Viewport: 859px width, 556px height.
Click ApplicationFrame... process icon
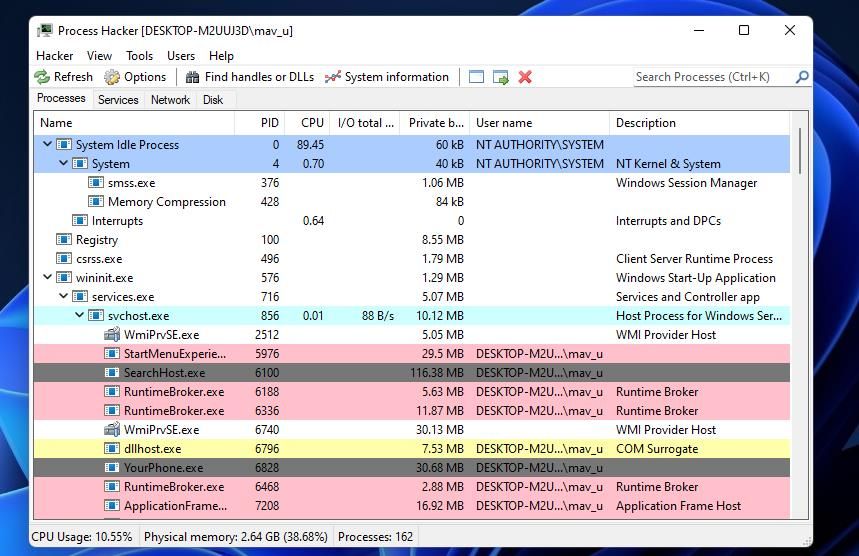112,506
